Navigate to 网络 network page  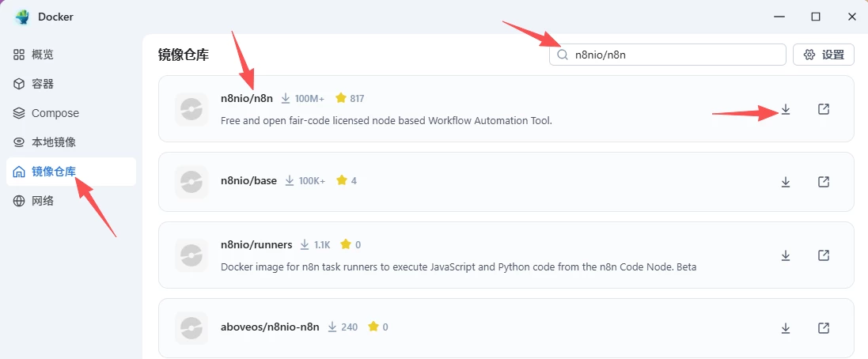(43, 201)
